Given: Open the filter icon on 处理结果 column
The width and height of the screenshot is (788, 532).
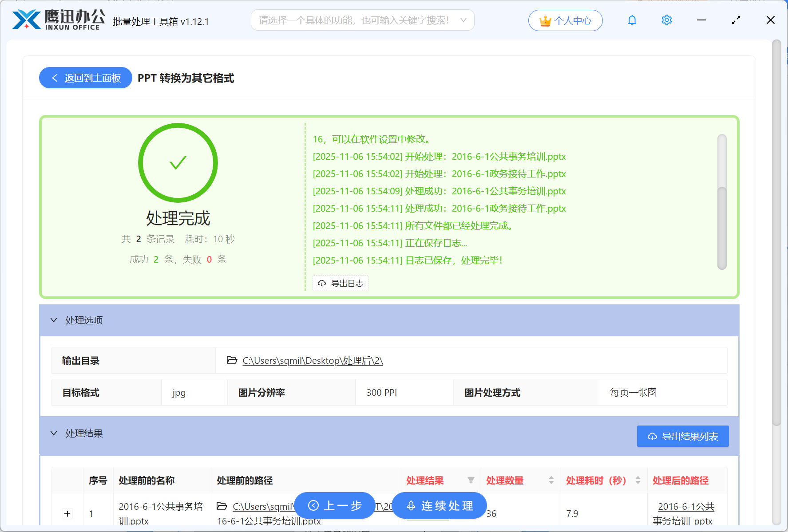Looking at the screenshot, I should [470, 480].
